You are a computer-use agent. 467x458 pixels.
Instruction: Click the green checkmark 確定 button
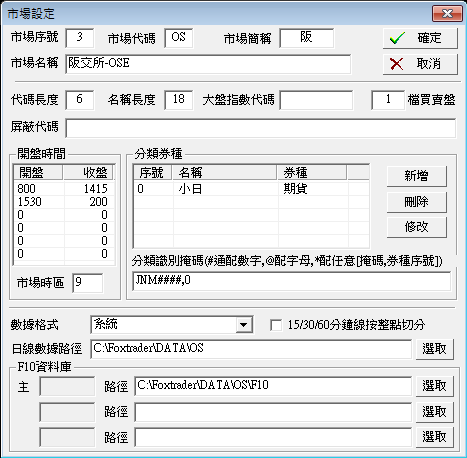click(420, 38)
